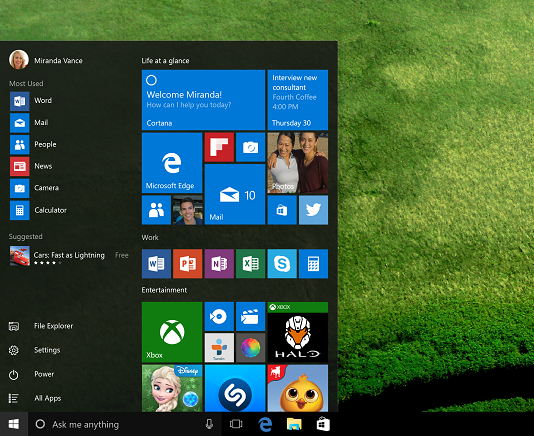Screen dimensions: 534x436
Task: Click the microphone icon in the search box
Action: (209, 424)
